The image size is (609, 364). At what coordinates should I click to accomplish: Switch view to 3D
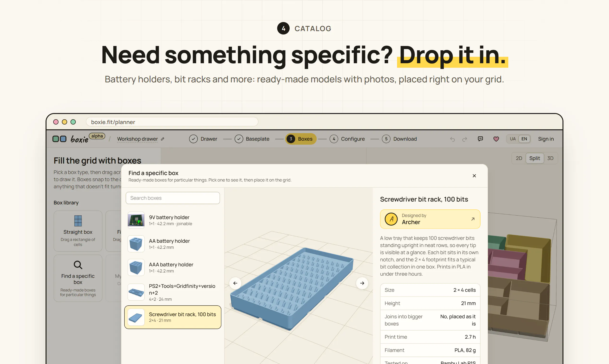pos(550,158)
